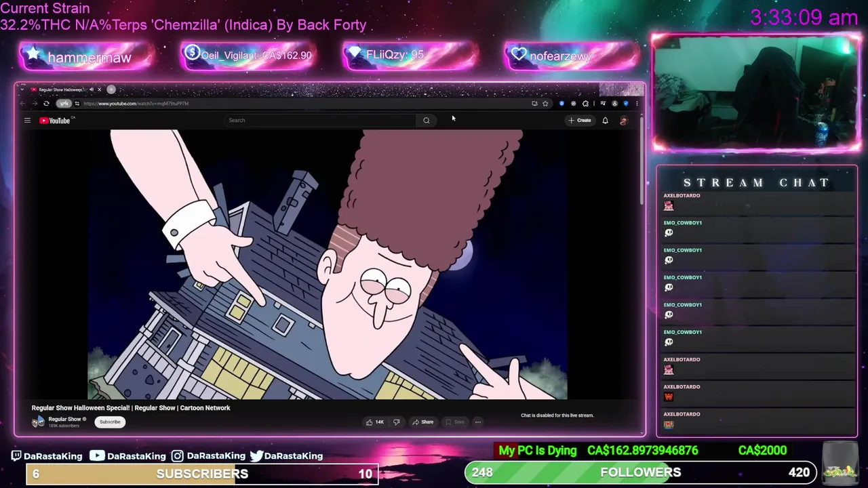Screen dimensions: 868x488
Task: Click the YouTube icon beside DaRastaKing
Action: (x=97, y=456)
